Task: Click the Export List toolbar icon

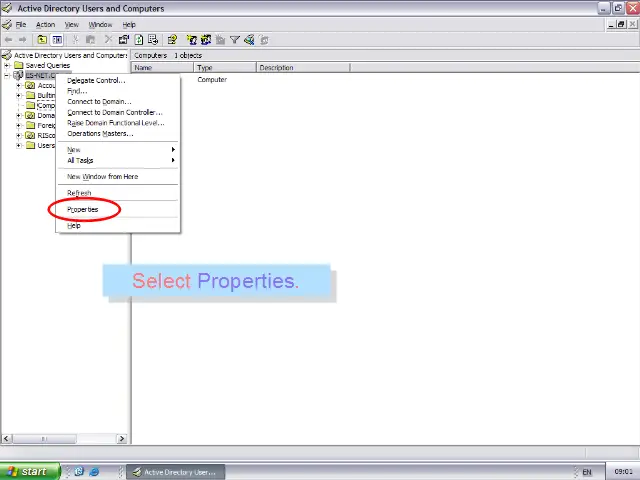Action: pyautogui.click(x=153, y=40)
